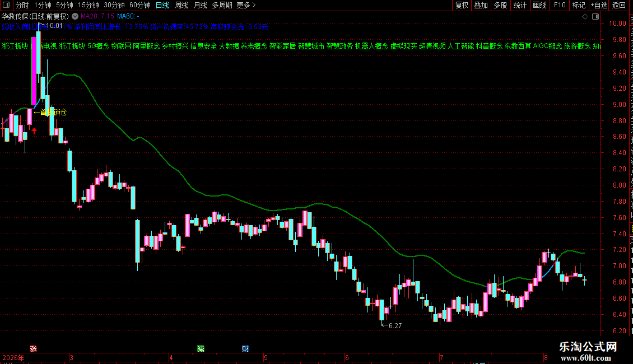
Task: Select the 5分钟 period tab
Action: point(64,5)
